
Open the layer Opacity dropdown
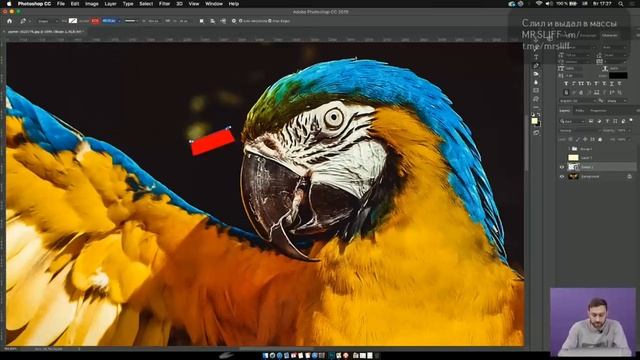pyautogui.click(x=624, y=131)
